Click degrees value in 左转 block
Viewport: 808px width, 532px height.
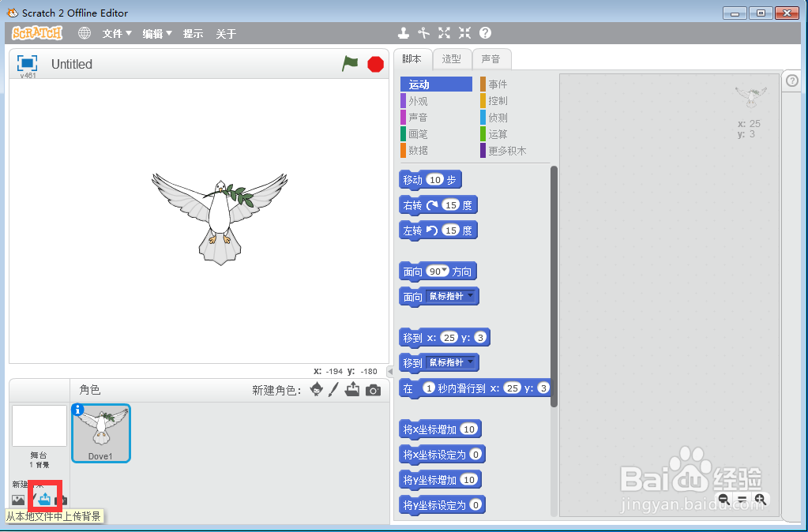point(451,230)
